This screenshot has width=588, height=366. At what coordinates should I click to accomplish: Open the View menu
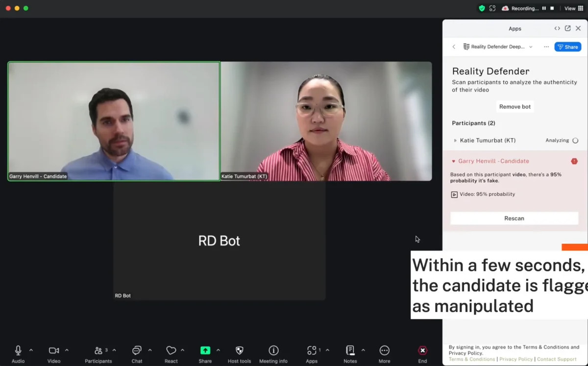(x=570, y=8)
